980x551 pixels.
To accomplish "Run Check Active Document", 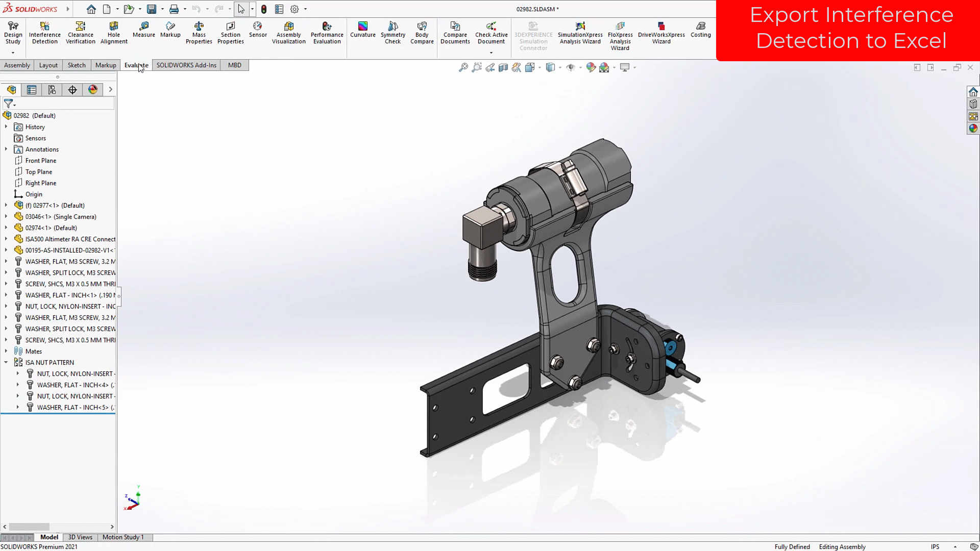I will coord(491,33).
